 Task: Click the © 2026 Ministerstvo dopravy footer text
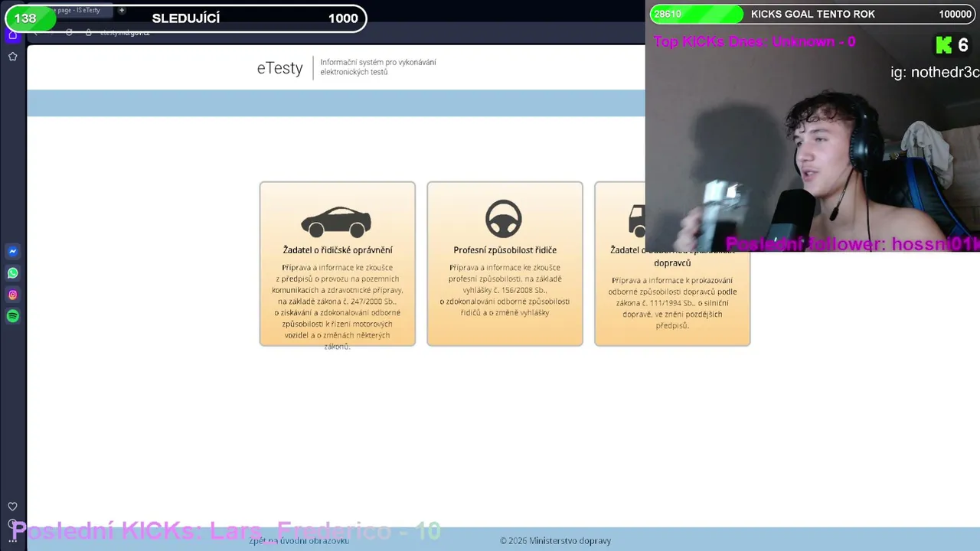(x=556, y=540)
